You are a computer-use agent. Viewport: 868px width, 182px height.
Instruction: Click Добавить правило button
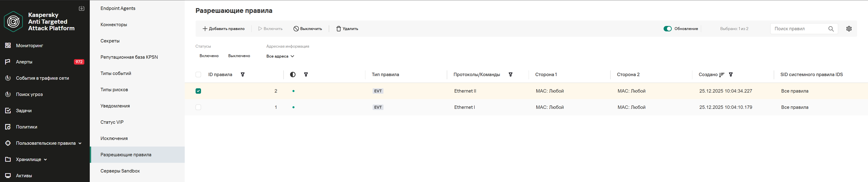click(223, 29)
